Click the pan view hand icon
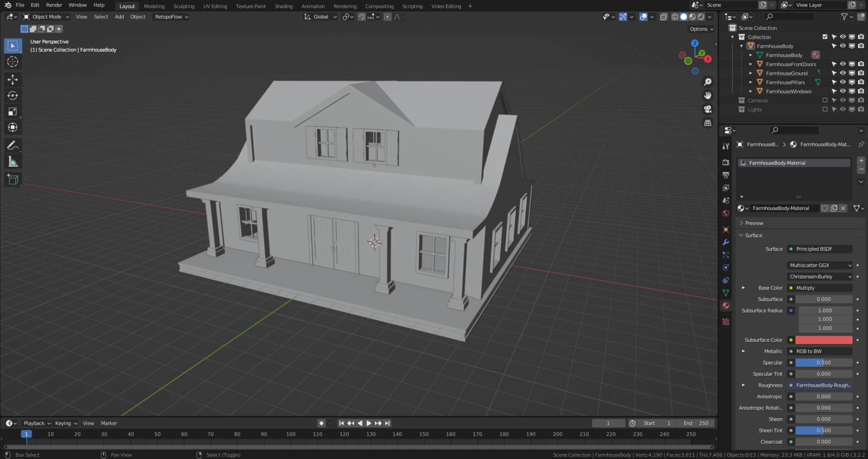Screen dimensions: 868x459 click(707, 95)
